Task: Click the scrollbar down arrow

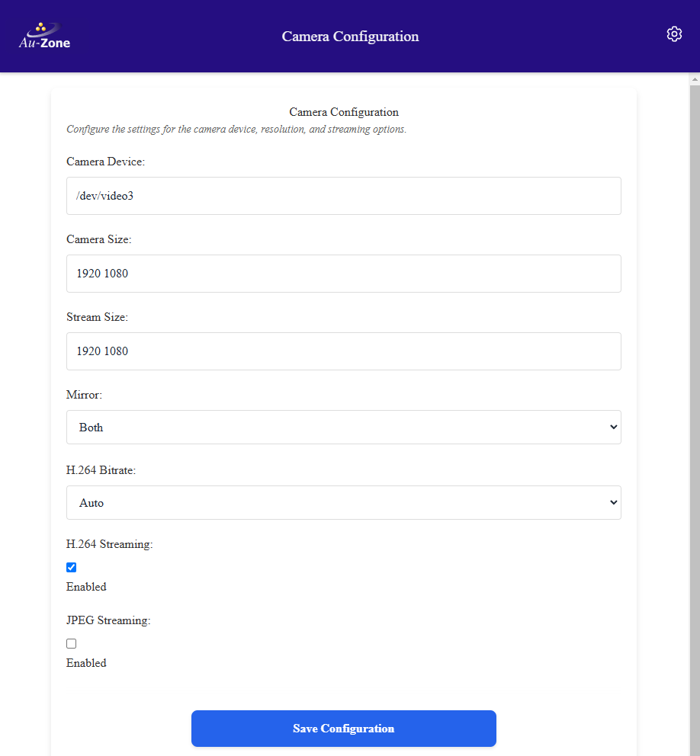Action: [x=694, y=751]
